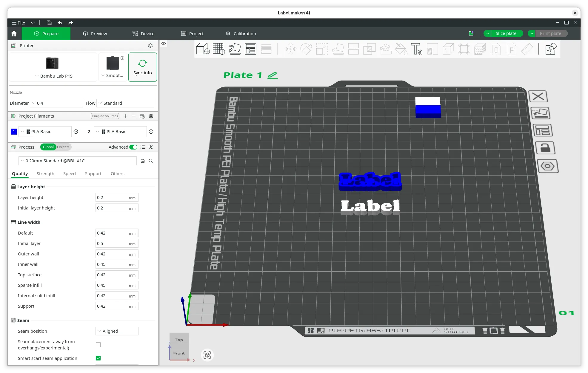
Task: Select the color painting tool
Action: pos(401,49)
